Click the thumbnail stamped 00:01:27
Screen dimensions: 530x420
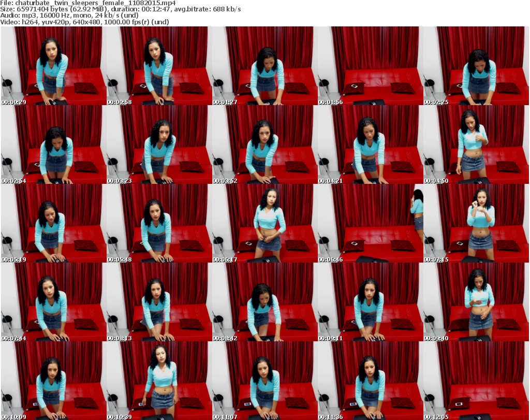point(264,66)
